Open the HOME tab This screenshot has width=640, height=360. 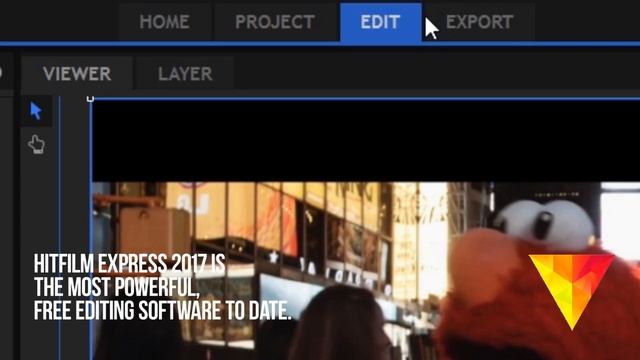(x=164, y=22)
